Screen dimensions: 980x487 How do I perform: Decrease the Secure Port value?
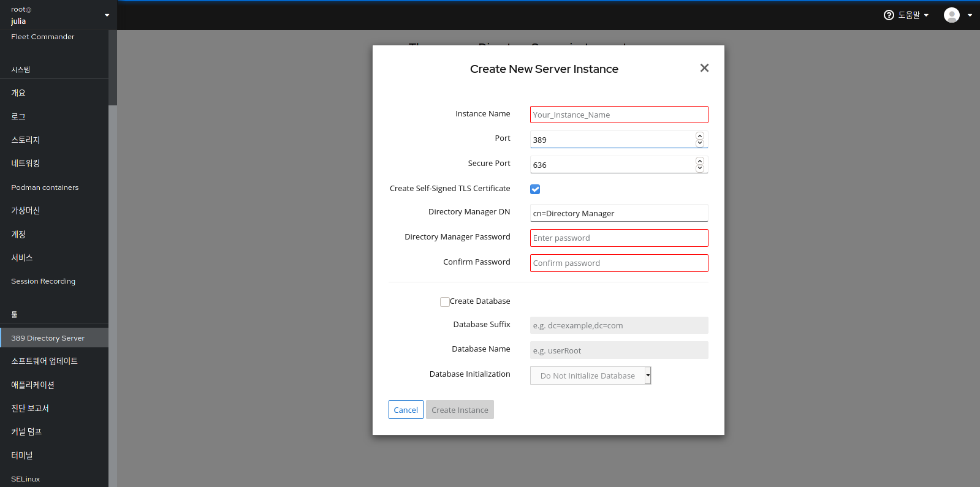(700, 168)
